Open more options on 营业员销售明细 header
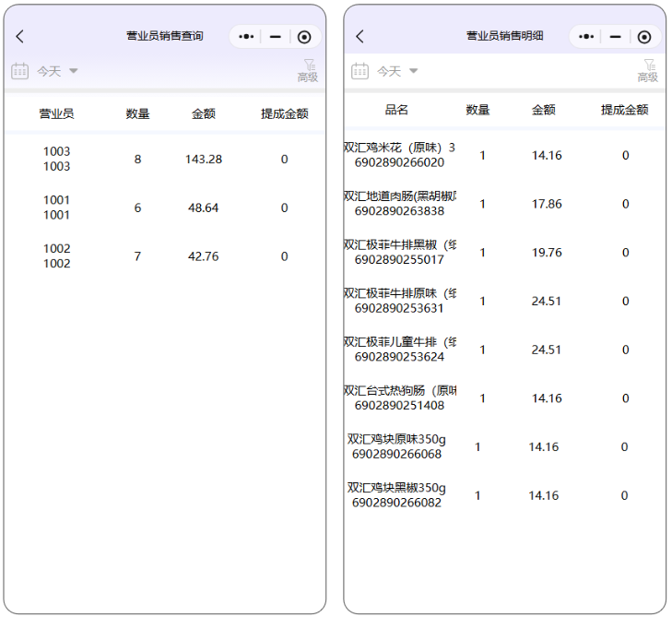 coord(585,37)
